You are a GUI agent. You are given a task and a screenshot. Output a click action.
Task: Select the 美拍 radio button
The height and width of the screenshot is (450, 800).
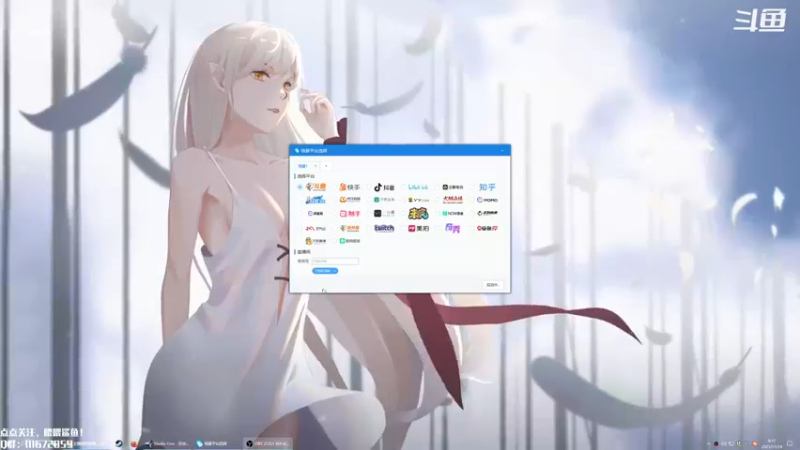403,228
